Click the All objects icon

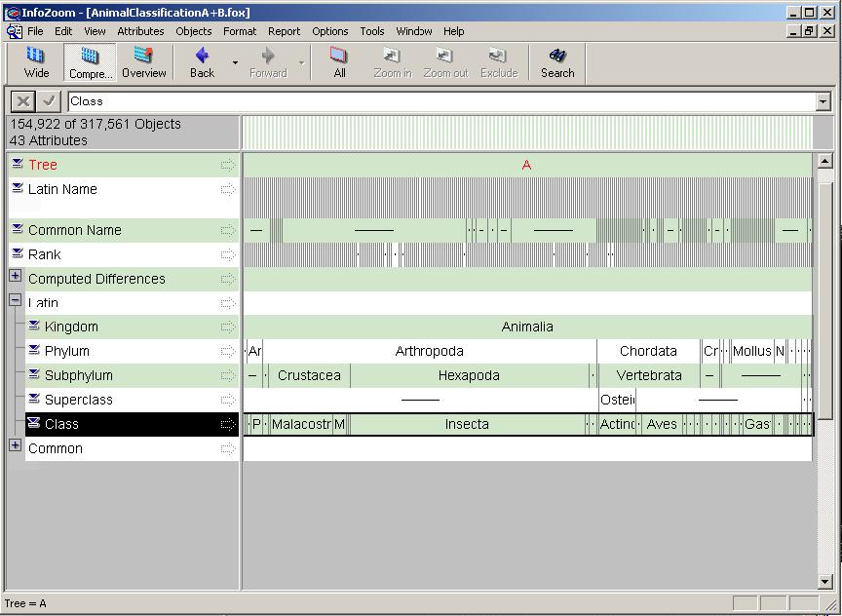tap(339, 62)
